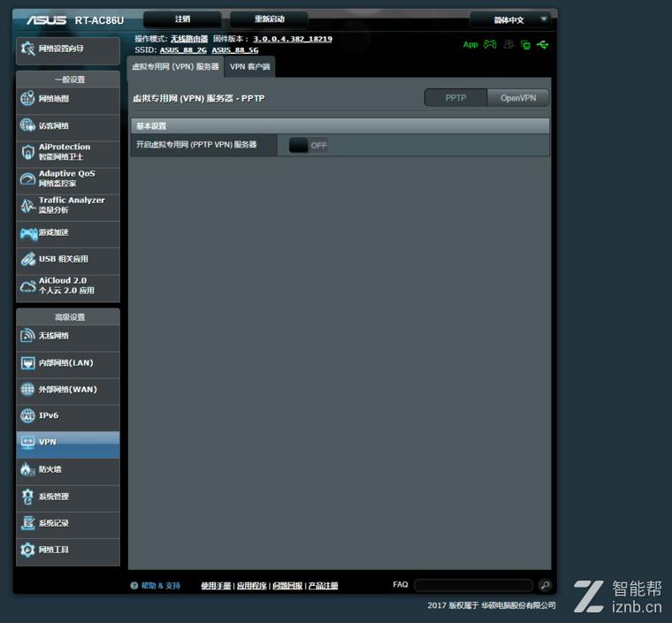Screen dimensions: 672x623
Task: Open the 应用程序 link in footer
Action: (x=252, y=586)
